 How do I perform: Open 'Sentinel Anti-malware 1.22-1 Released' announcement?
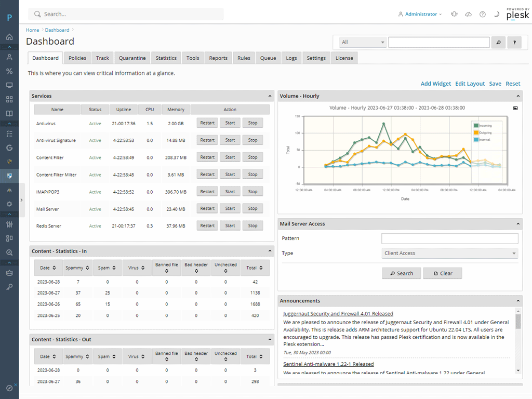point(328,364)
